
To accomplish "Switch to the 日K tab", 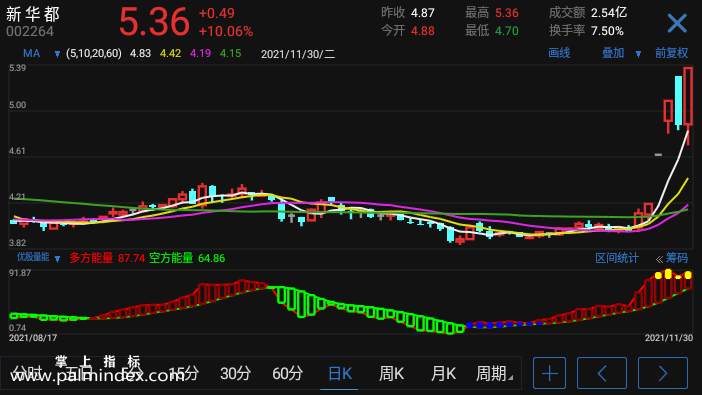I will [x=339, y=373].
